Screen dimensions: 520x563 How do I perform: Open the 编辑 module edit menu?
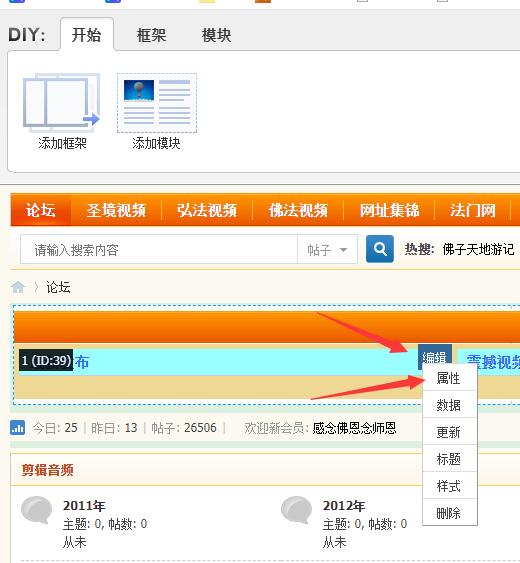[435, 357]
